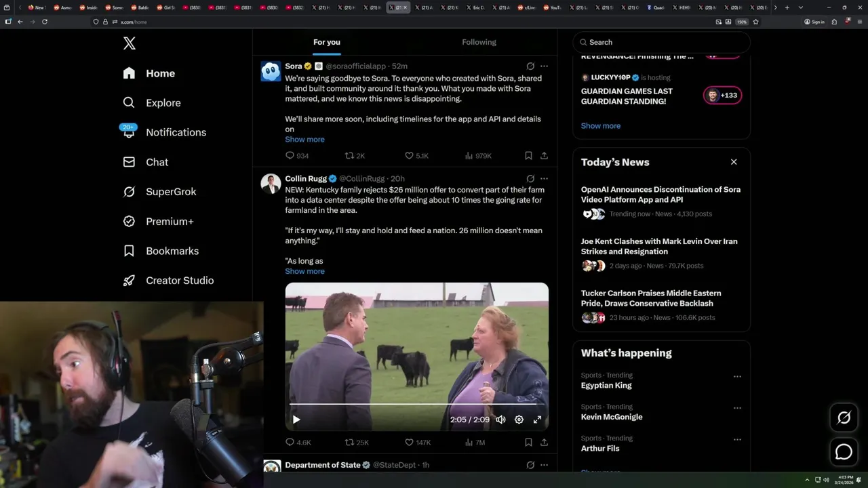View analytics of Collin Rugg's post

475,443
